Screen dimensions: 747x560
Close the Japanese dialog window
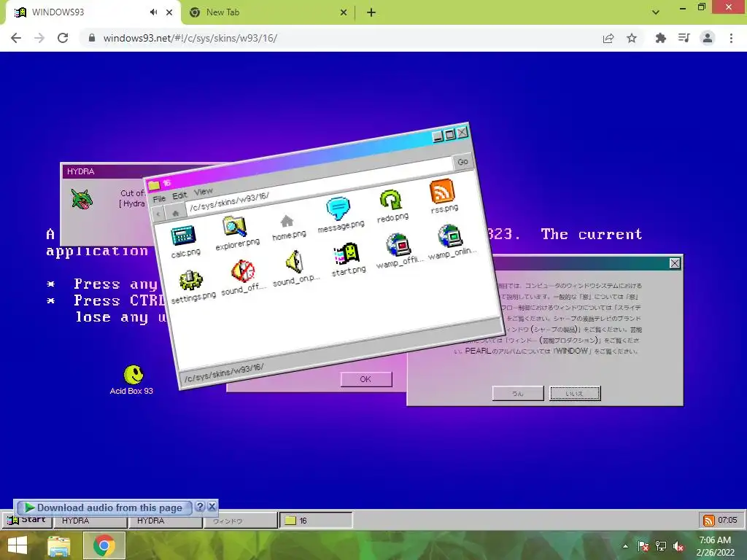coord(675,263)
